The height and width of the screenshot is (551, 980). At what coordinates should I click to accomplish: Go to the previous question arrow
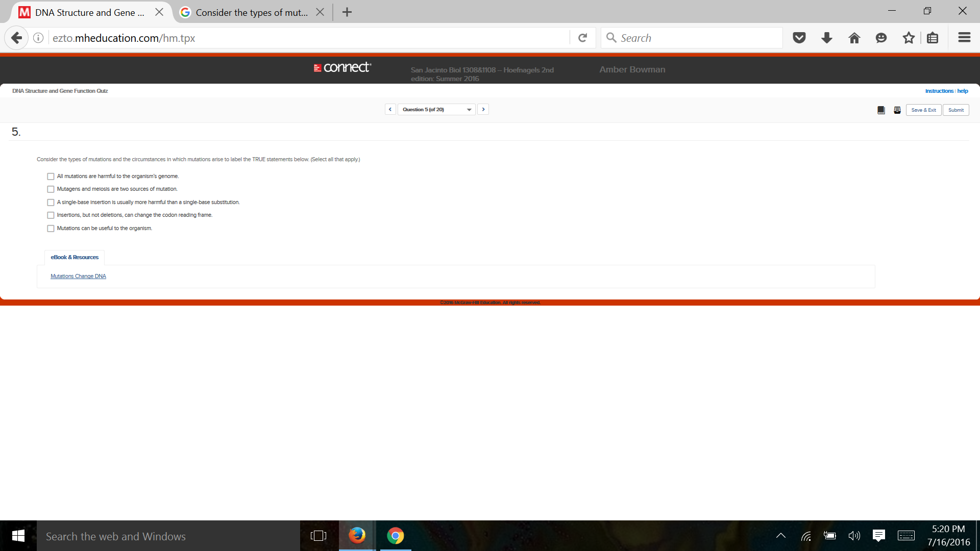(390, 109)
